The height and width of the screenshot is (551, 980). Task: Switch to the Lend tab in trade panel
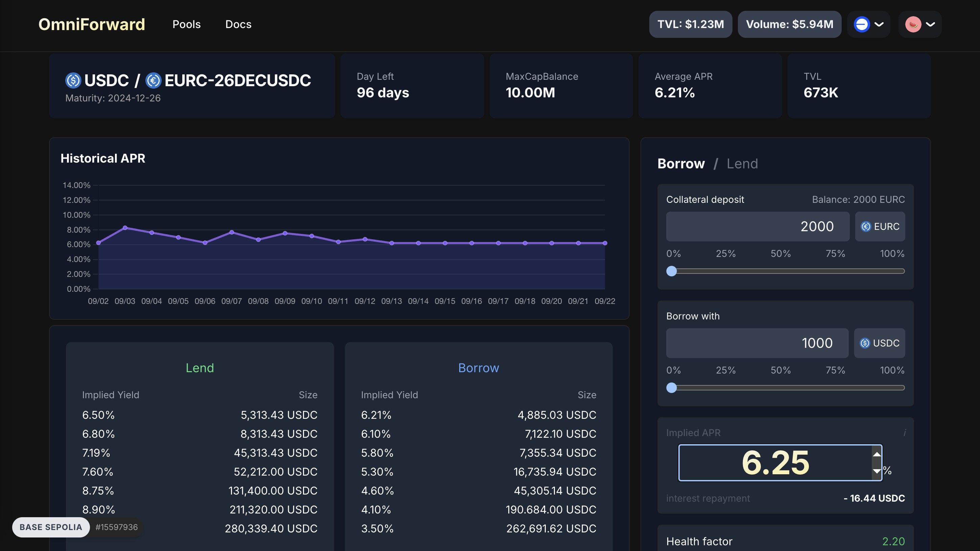[x=742, y=164]
